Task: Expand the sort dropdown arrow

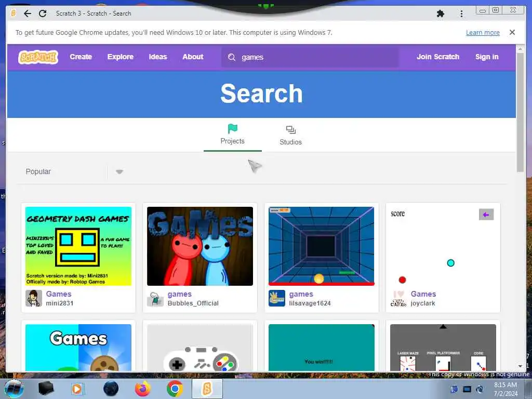Action: [119, 171]
